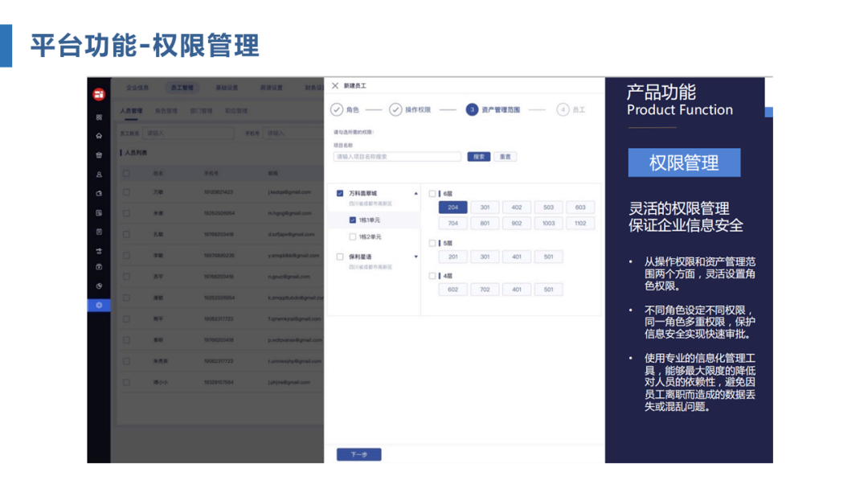The height and width of the screenshot is (489, 868).
Task: Click the email d.szfjajw@gmail.com
Action: [x=291, y=234]
